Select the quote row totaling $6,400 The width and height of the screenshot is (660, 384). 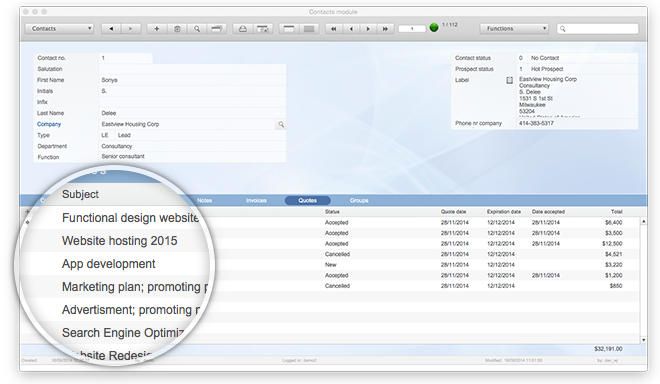click(330, 222)
